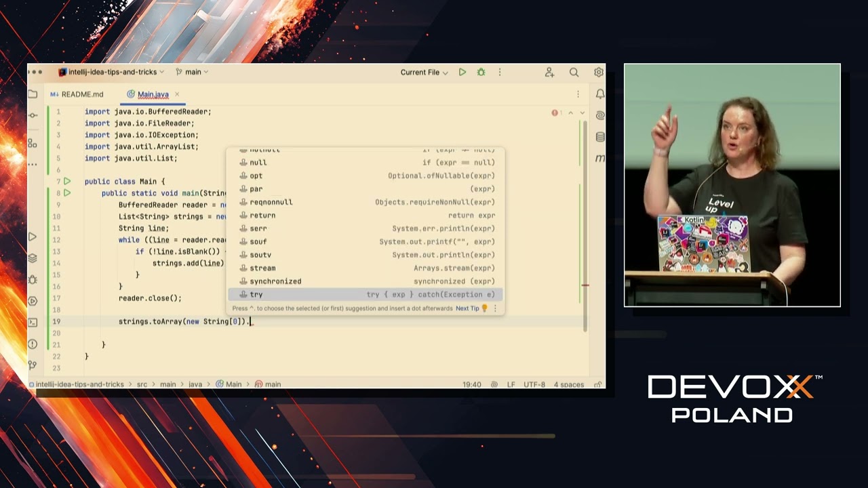Open editor tabs options vertical dots
This screenshot has height=488, width=868.
pos(578,94)
